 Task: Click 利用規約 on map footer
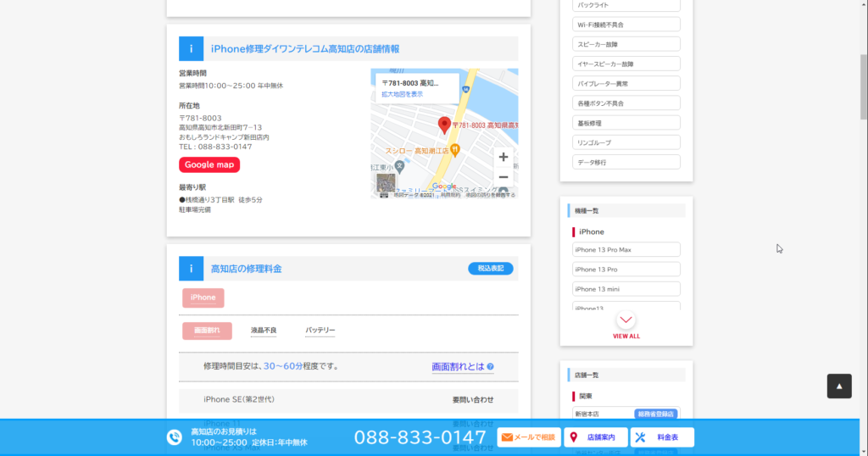pos(450,195)
